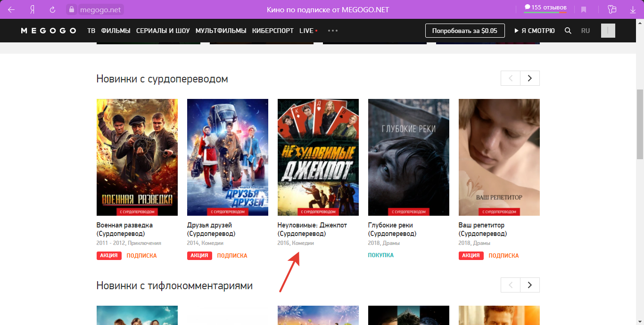Open browser downloads icon
The width and height of the screenshot is (644, 325).
(x=633, y=9)
